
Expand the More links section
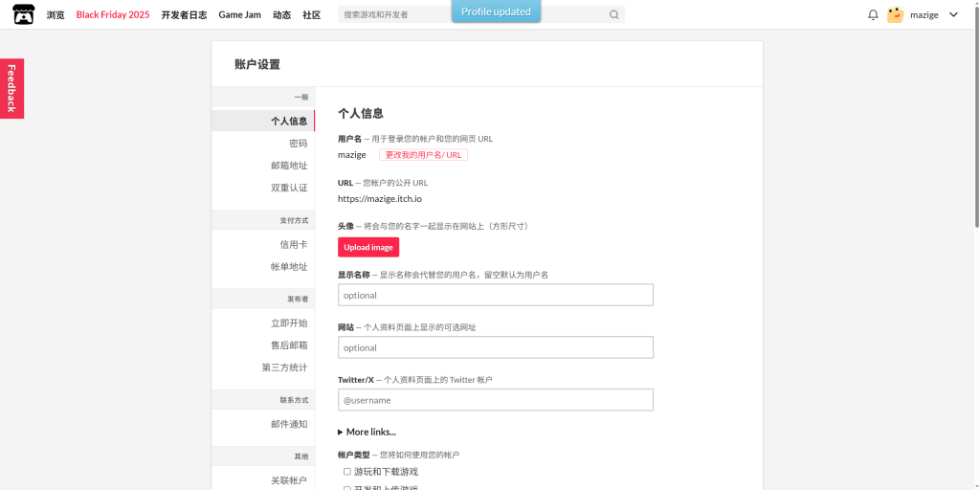pos(367,432)
